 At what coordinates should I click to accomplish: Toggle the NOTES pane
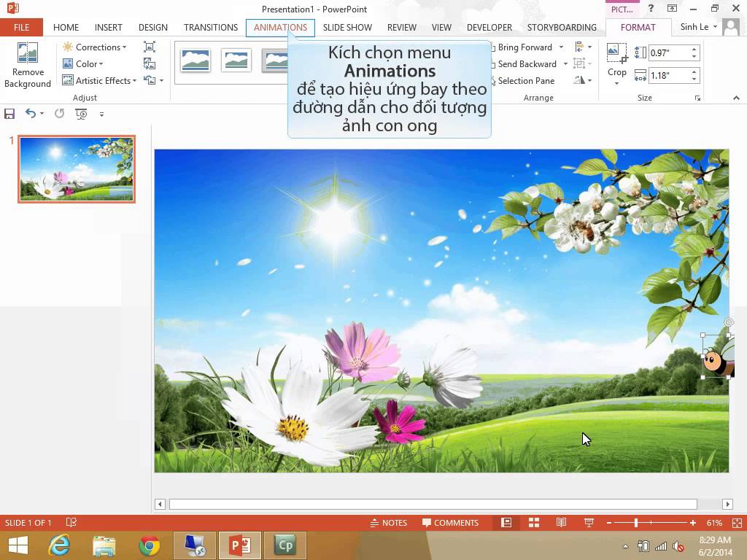click(x=389, y=522)
